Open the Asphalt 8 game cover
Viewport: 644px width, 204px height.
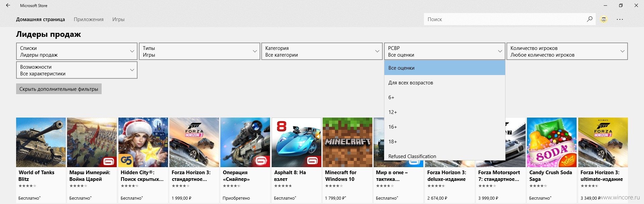(x=297, y=142)
